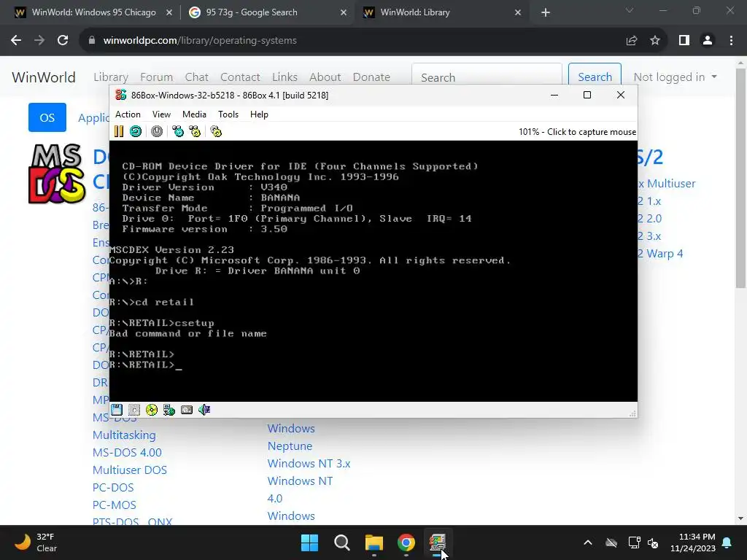Send Ctrl+Alt+Esc using yellow toolbar icon
Screen dimensions: 747x560
point(195,131)
